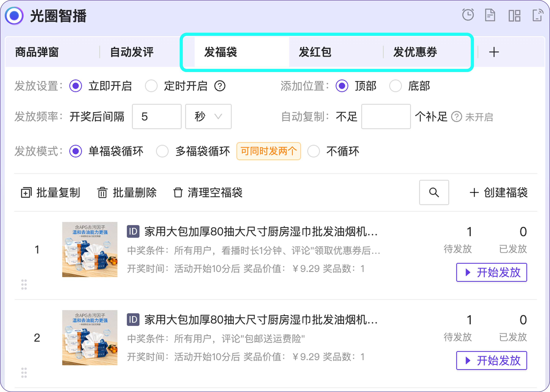
Task: Select 不循环 radio option
Action: coord(313,151)
